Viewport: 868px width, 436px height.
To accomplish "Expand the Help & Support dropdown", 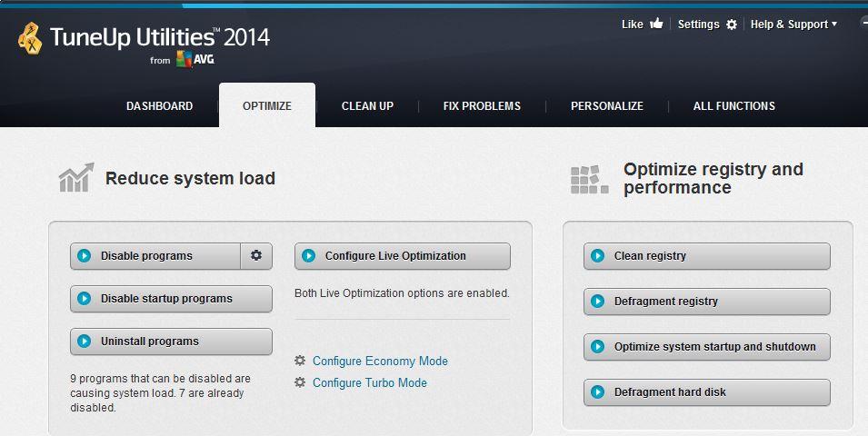I will (793, 25).
